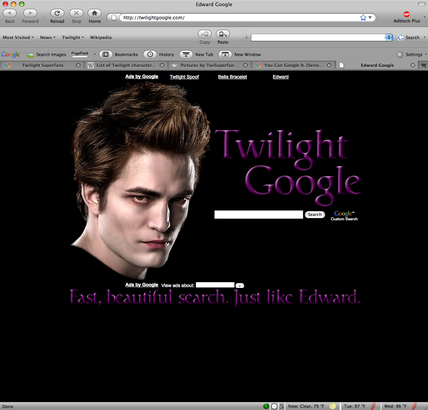The width and height of the screenshot is (428, 410).
Task: Click the Wednesday forecast lightning icon
Action: [x=414, y=406]
